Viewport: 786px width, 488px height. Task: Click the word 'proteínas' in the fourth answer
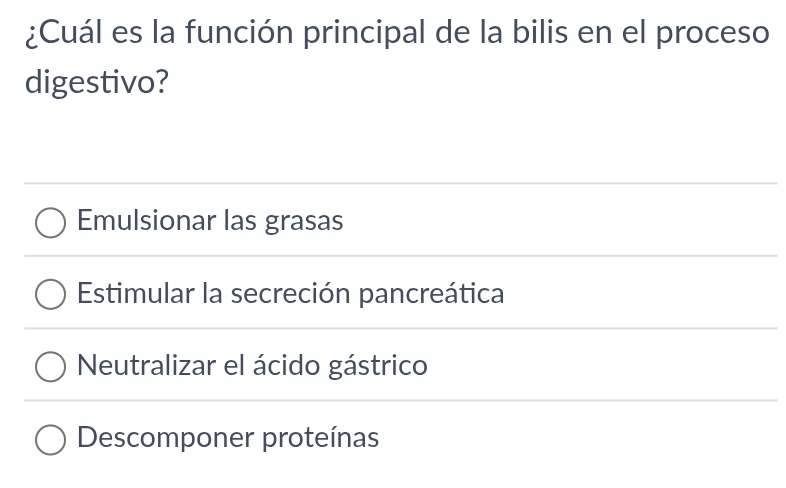click(x=320, y=438)
